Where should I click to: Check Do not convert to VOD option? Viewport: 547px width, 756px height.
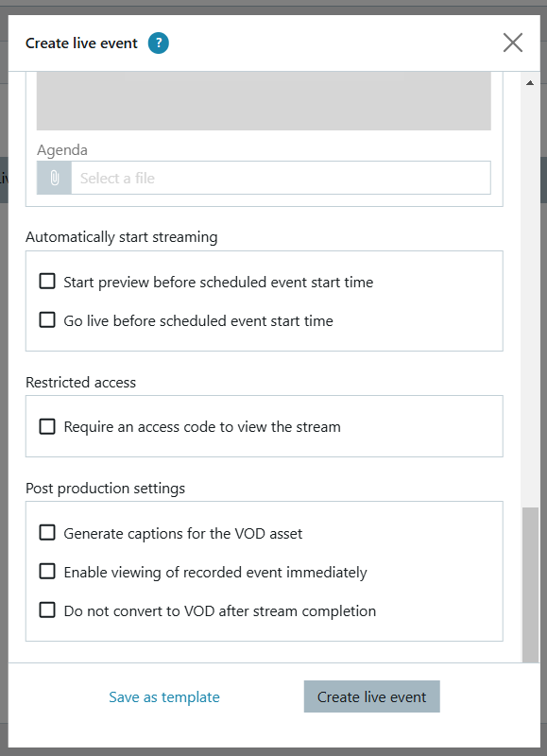click(x=47, y=610)
